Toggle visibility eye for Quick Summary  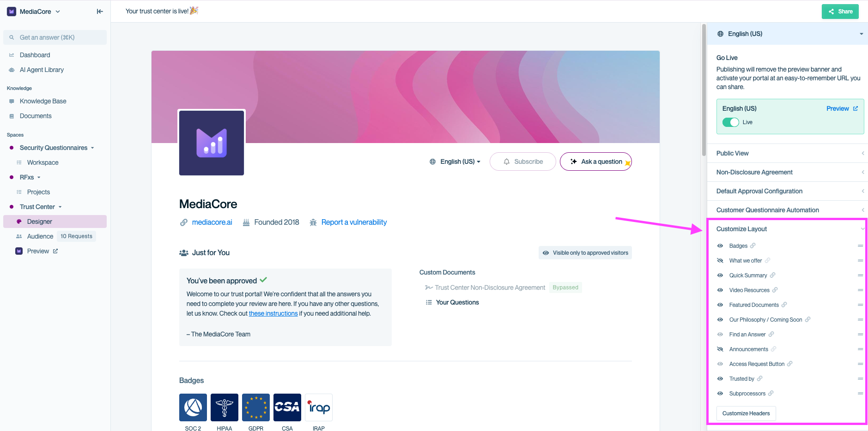click(x=720, y=275)
